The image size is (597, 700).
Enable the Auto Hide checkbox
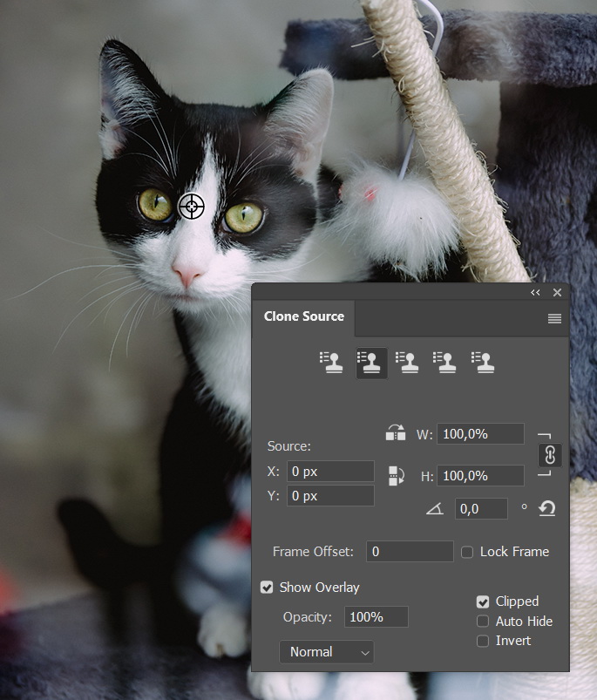(483, 622)
